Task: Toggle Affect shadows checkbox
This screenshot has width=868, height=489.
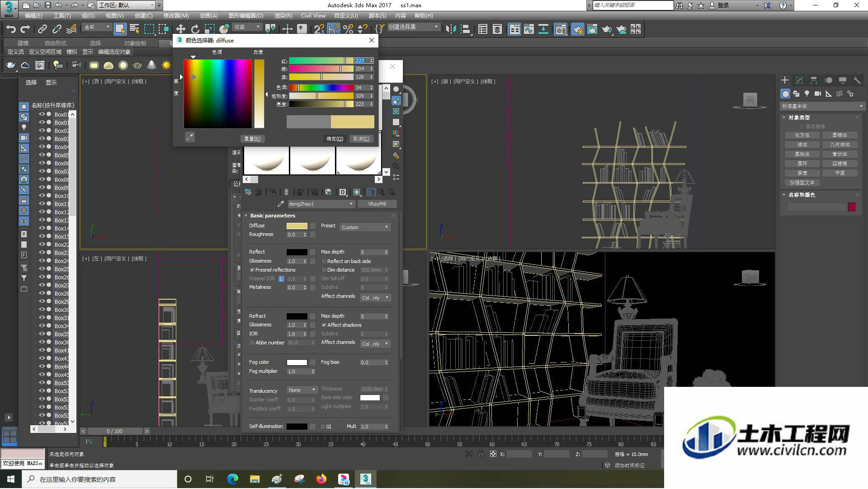Action: tap(324, 325)
